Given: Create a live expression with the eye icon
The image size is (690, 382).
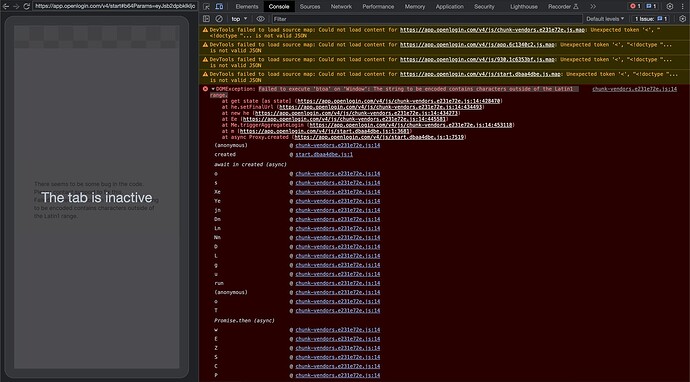Looking at the screenshot, I should pos(261,19).
